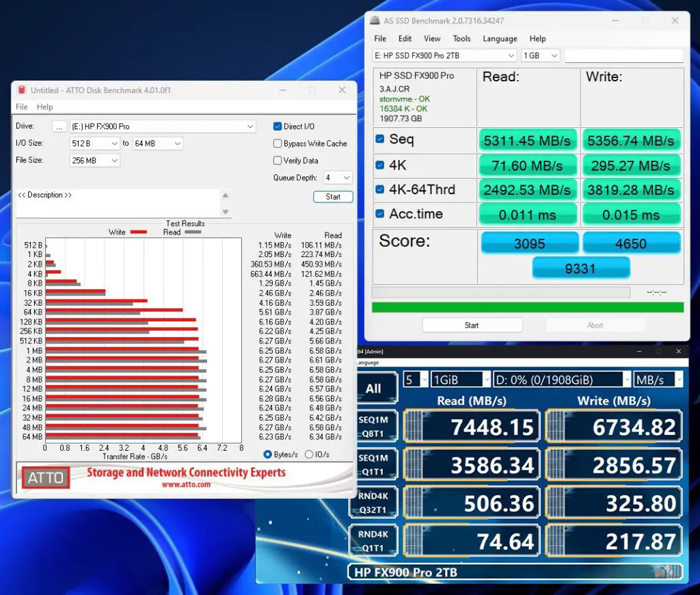The width and height of the screenshot is (700, 595).
Task: Open AS SSD View menu
Action: point(432,38)
